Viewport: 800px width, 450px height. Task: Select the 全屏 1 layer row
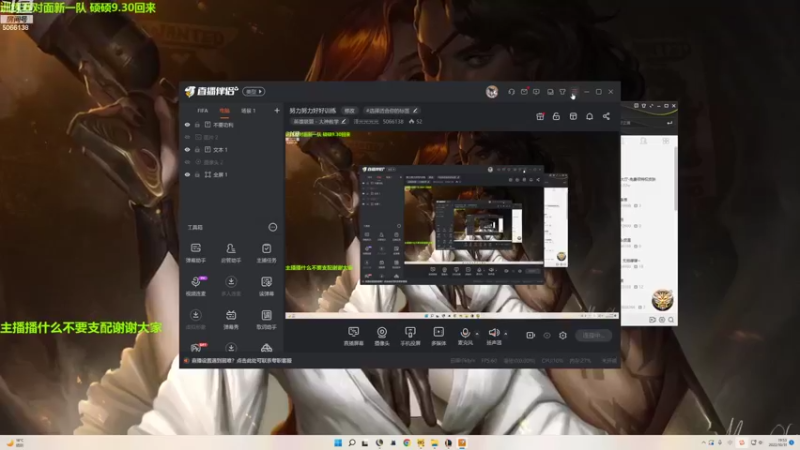[x=232, y=174]
